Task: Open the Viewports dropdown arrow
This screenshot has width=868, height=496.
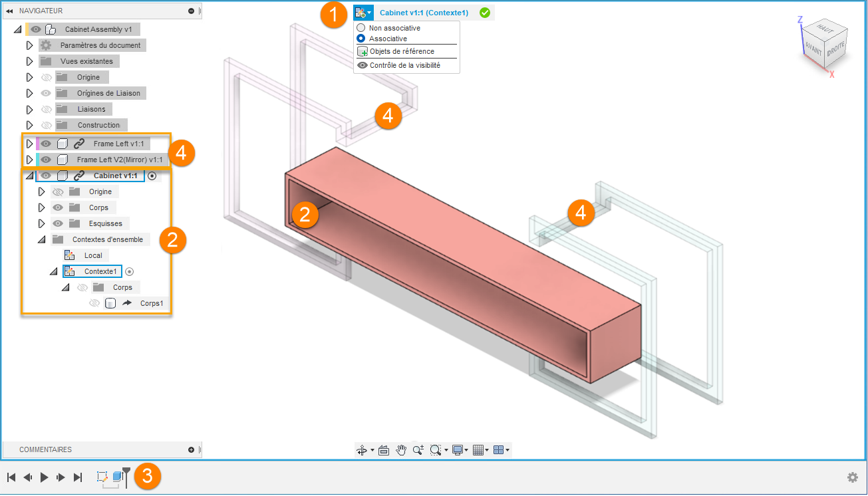Action: point(507,450)
